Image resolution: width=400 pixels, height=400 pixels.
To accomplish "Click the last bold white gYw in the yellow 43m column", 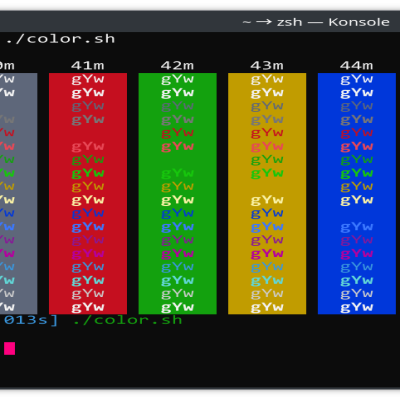I will (267, 307).
